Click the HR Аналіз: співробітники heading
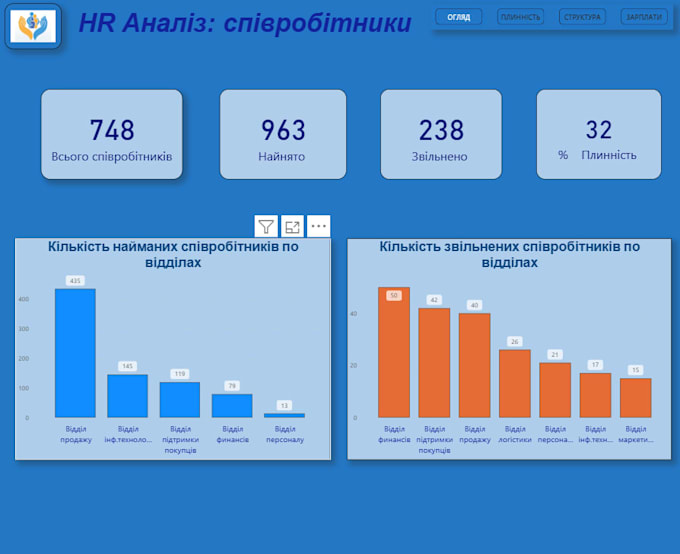The width and height of the screenshot is (680, 554). coord(245,23)
